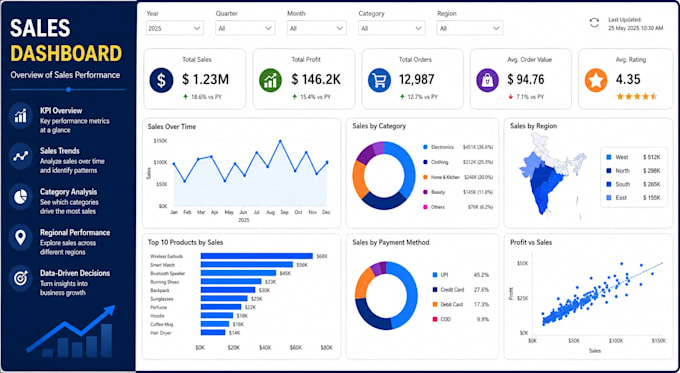Viewport: 680px width, 373px height.
Task: Select the North region legend entry
Action: [x=633, y=171]
